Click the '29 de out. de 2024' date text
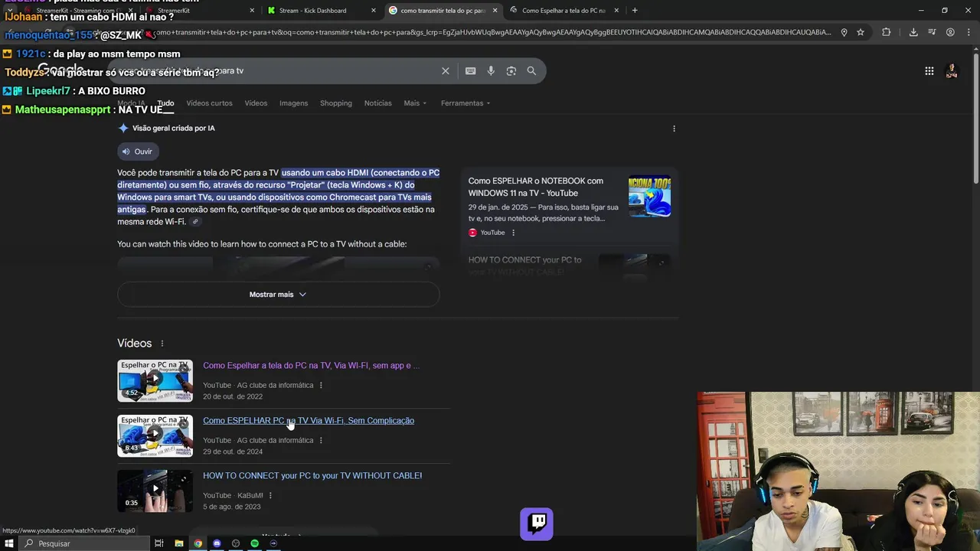Screen dimensions: 980x551 (x=233, y=452)
